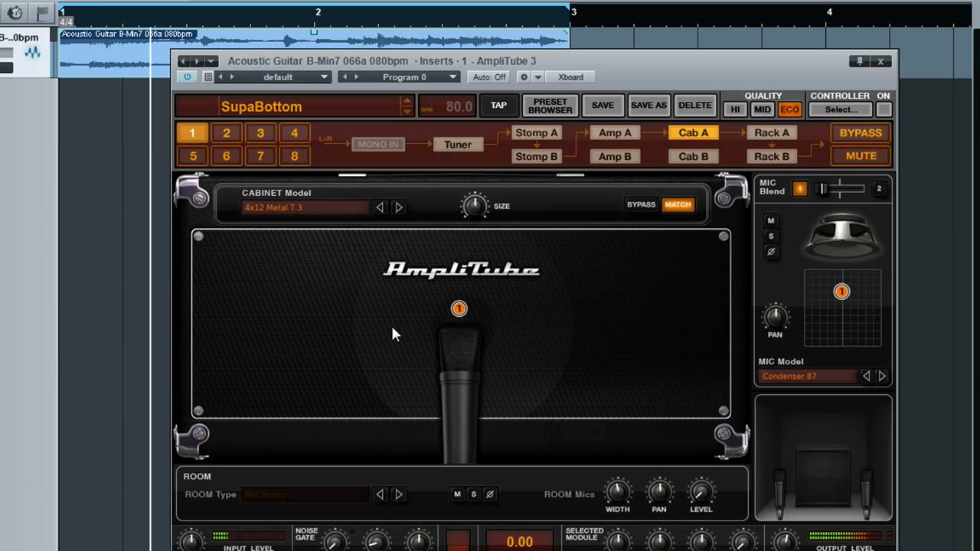Mute the room with M button

457,494
